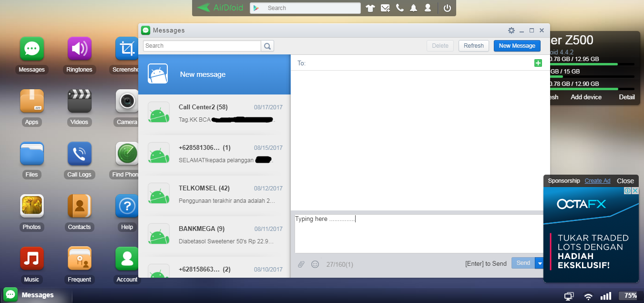Click the message search input field
This screenshot has height=303, width=644.
(x=202, y=46)
